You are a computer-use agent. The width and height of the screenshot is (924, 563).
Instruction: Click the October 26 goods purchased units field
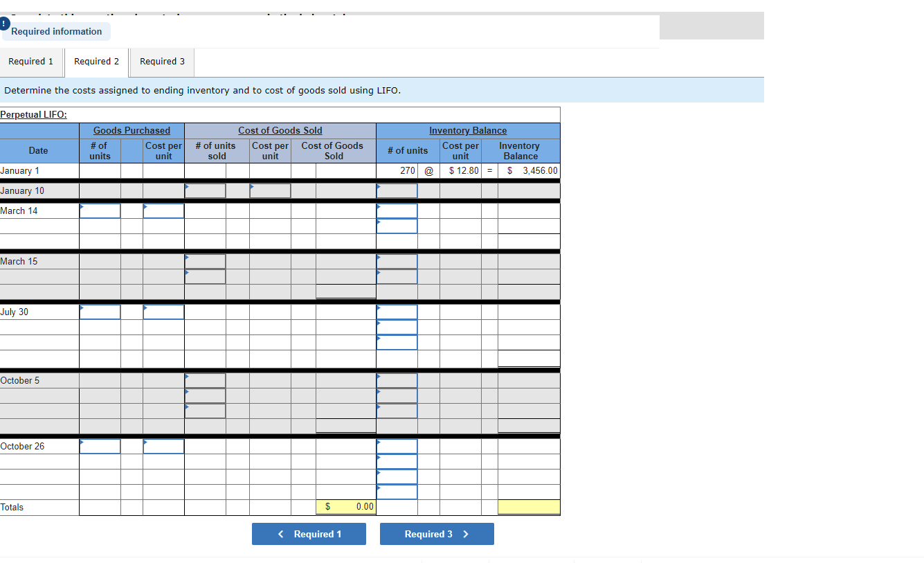tap(100, 447)
